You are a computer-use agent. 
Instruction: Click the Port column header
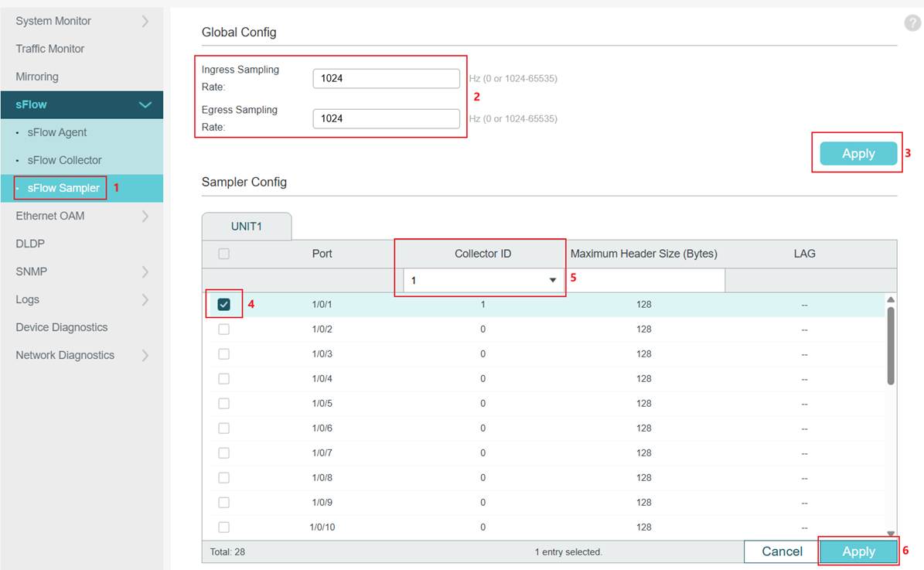click(322, 254)
